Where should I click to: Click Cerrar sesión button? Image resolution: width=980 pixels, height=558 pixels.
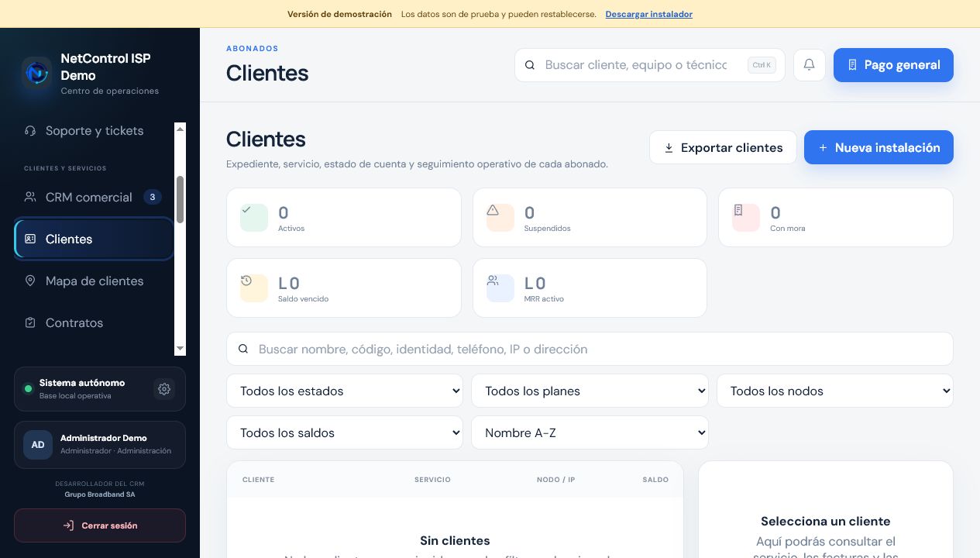tap(100, 525)
